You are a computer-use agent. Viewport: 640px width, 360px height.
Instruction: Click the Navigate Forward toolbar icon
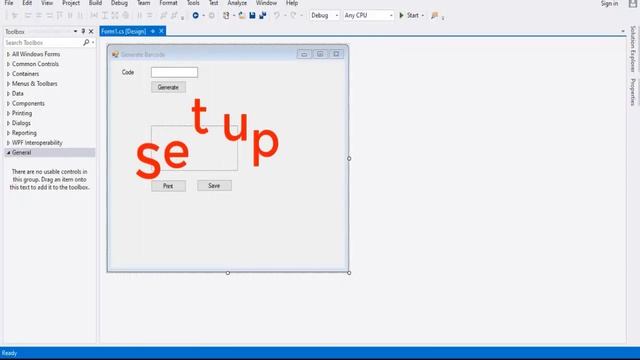tap(211, 16)
